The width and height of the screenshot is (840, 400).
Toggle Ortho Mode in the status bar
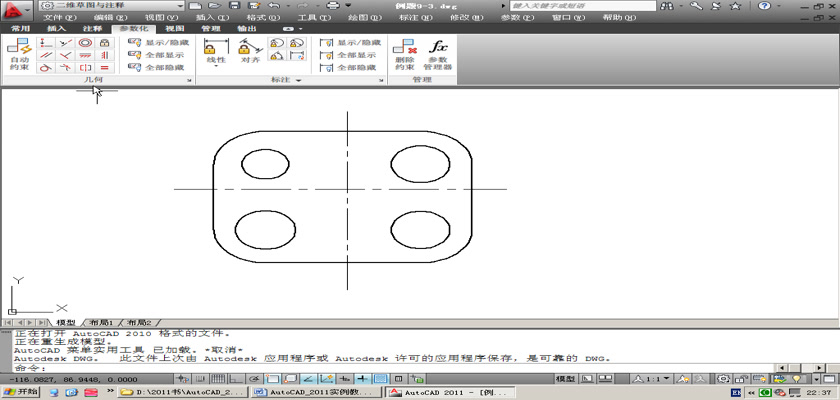tap(234, 379)
